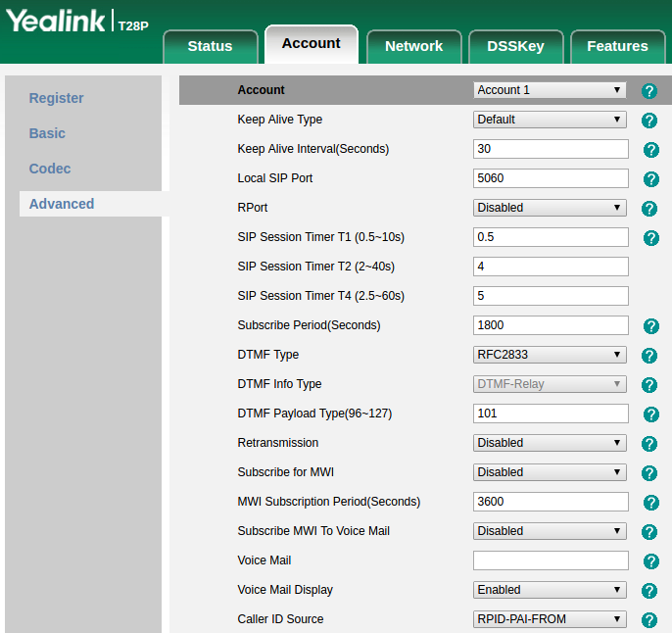The image size is (672, 633).
Task: Click the Keep Alive Interval field
Action: coord(551,149)
